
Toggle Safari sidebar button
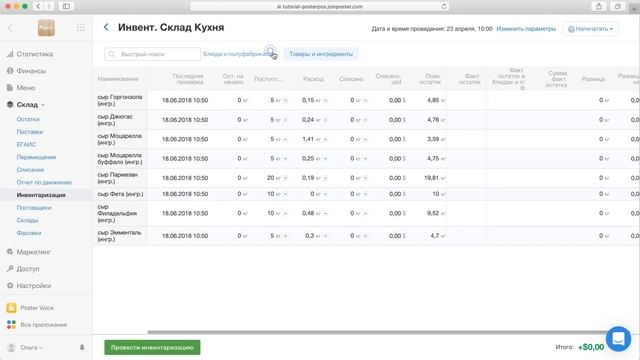(66, 6)
